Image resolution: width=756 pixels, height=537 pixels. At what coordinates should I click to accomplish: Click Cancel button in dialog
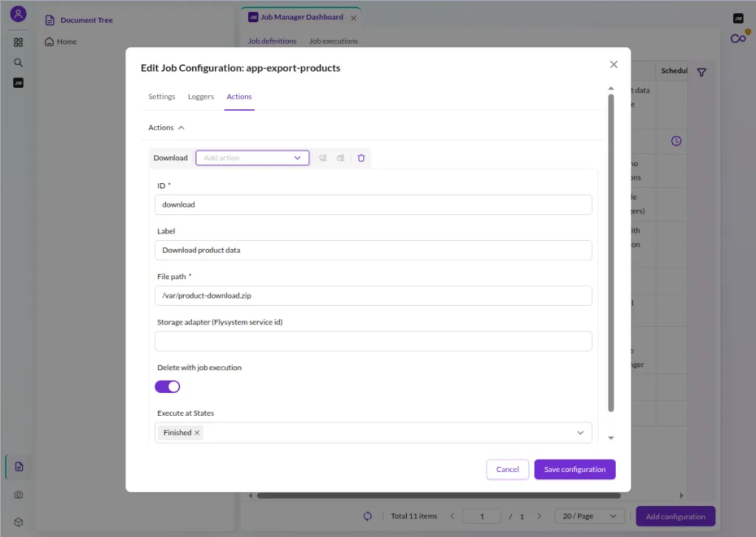508,470
